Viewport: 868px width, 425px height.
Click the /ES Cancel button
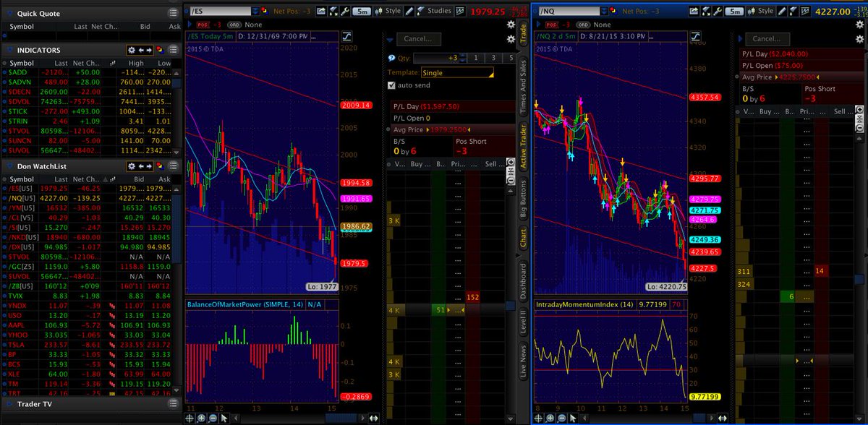pyautogui.click(x=418, y=39)
